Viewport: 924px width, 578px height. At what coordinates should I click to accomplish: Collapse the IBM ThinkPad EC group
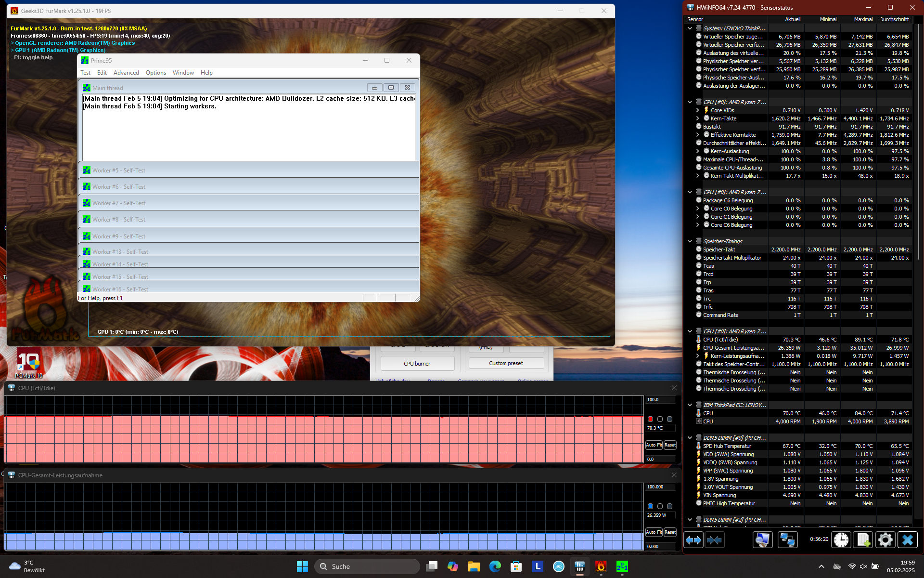click(690, 405)
